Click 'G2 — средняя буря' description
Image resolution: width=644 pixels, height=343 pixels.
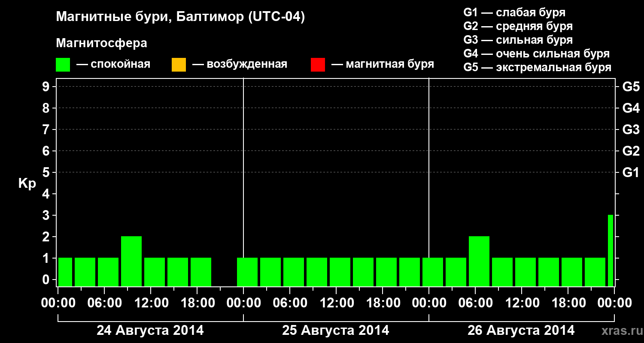click(x=518, y=26)
